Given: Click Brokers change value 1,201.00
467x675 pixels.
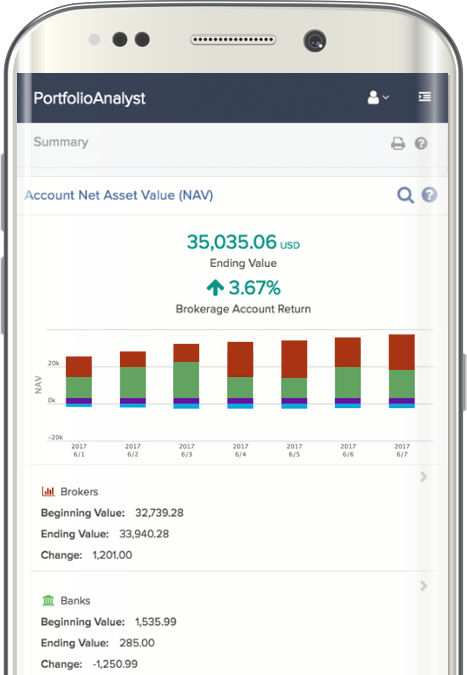Looking at the screenshot, I should tap(112, 555).
